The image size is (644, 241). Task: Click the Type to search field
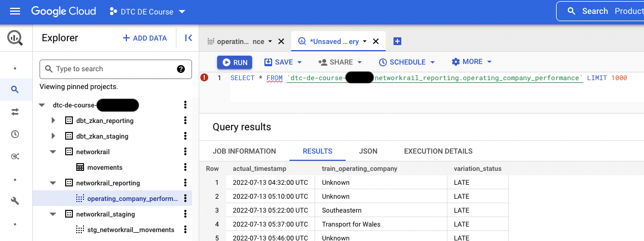(115, 69)
